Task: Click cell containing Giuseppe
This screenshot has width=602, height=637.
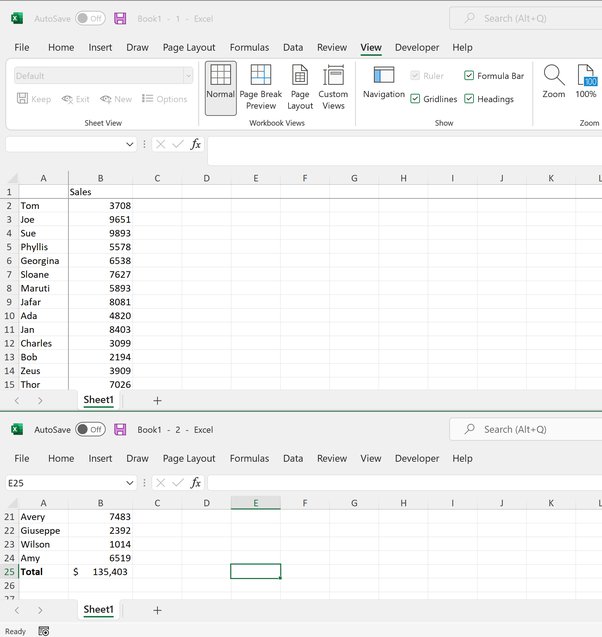Action: click(43, 531)
